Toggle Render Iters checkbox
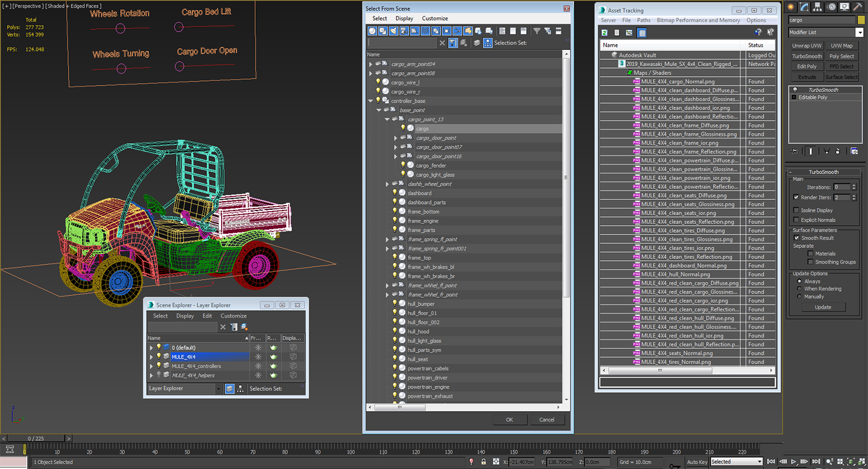This screenshot has width=868, height=469. click(796, 198)
